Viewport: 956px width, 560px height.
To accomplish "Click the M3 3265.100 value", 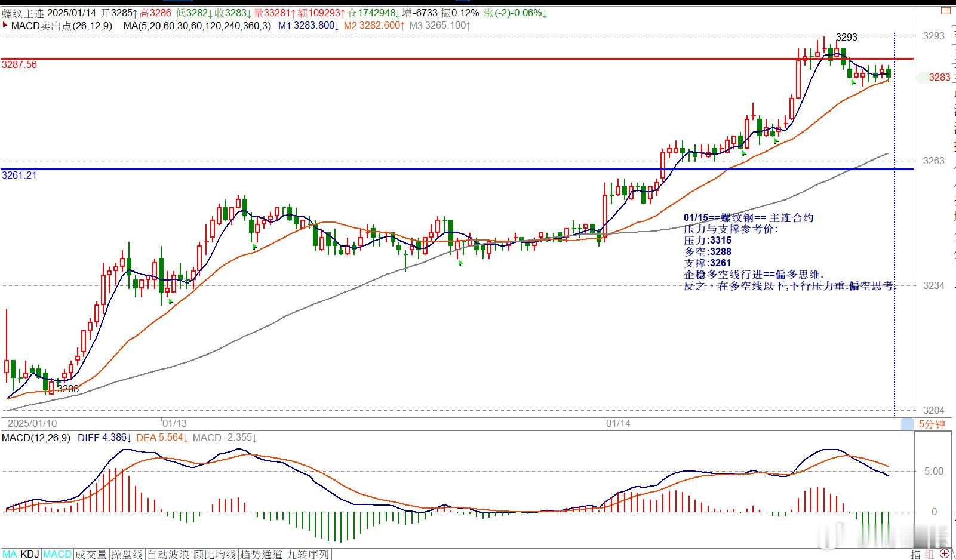I will pyautogui.click(x=440, y=26).
